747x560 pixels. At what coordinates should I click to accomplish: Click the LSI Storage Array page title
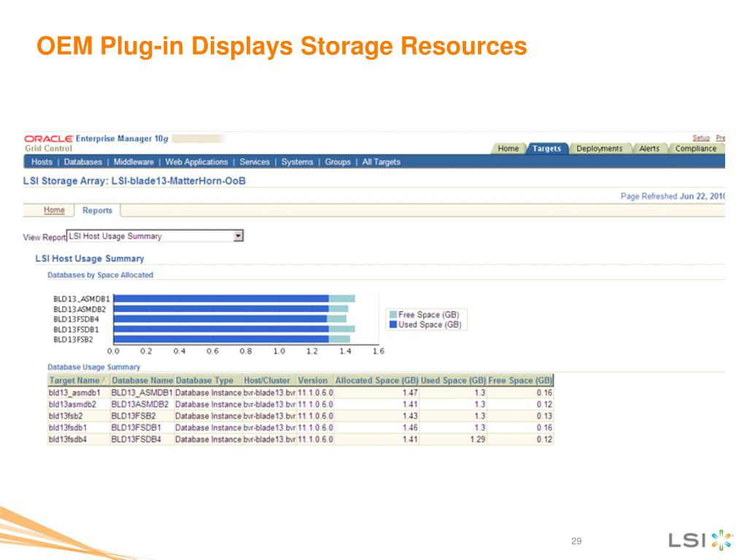134,181
